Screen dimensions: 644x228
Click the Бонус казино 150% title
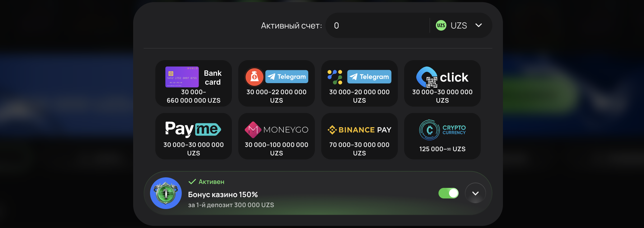pos(223,195)
